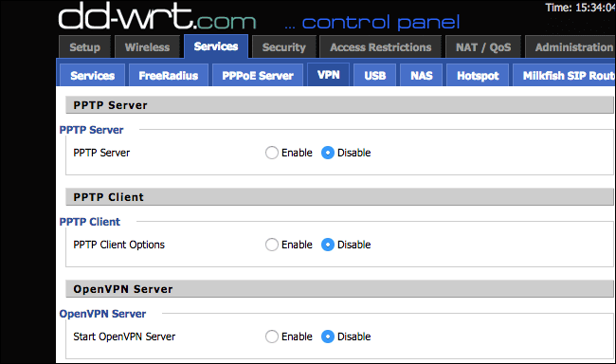Open the Milkfish SIP Router sub-tab
Viewport: 616px width, 364px height.
(x=565, y=75)
